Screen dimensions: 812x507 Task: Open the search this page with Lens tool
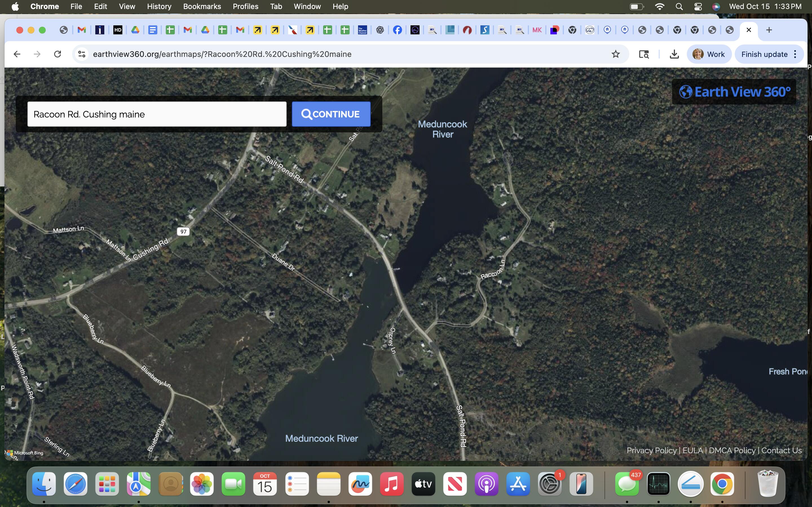pos(643,54)
